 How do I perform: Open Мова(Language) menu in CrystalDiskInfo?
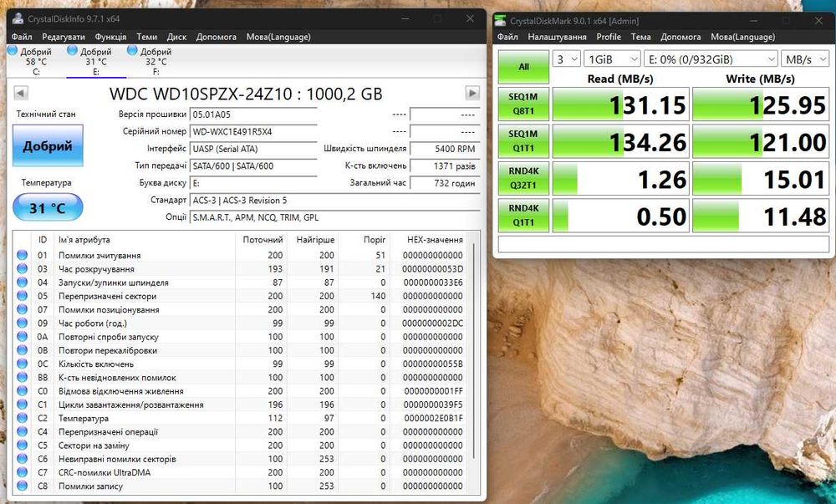coord(278,37)
